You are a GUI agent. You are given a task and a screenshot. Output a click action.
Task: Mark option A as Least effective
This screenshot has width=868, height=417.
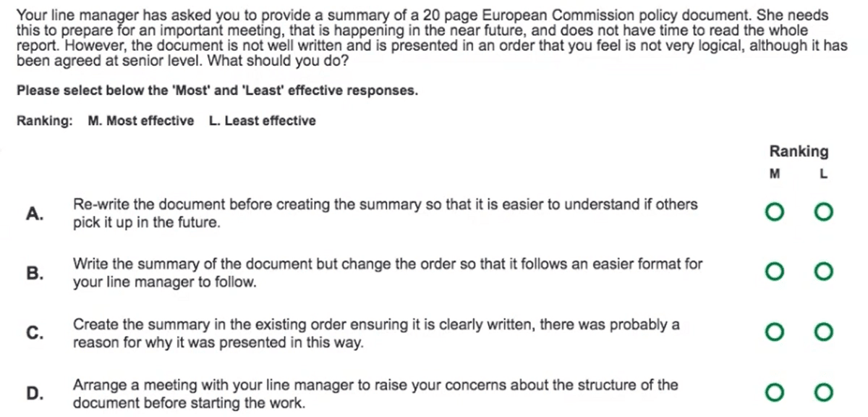pos(823,213)
